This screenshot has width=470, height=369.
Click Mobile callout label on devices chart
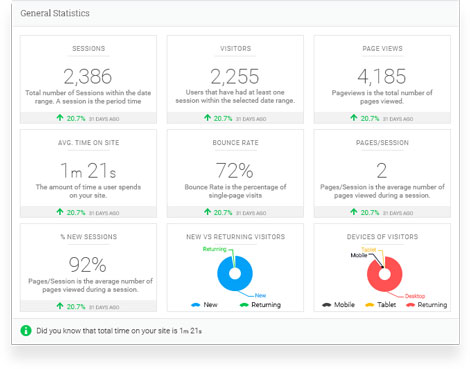point(359,255)
